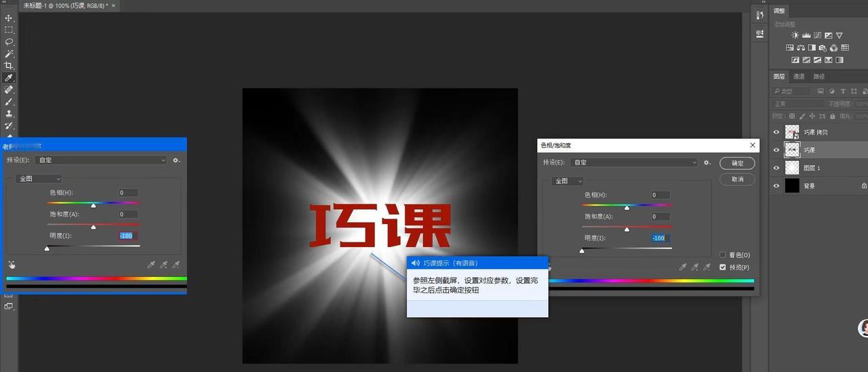Select the 未标题-1 document tab
868x372 pixels.
pos(65,5)
